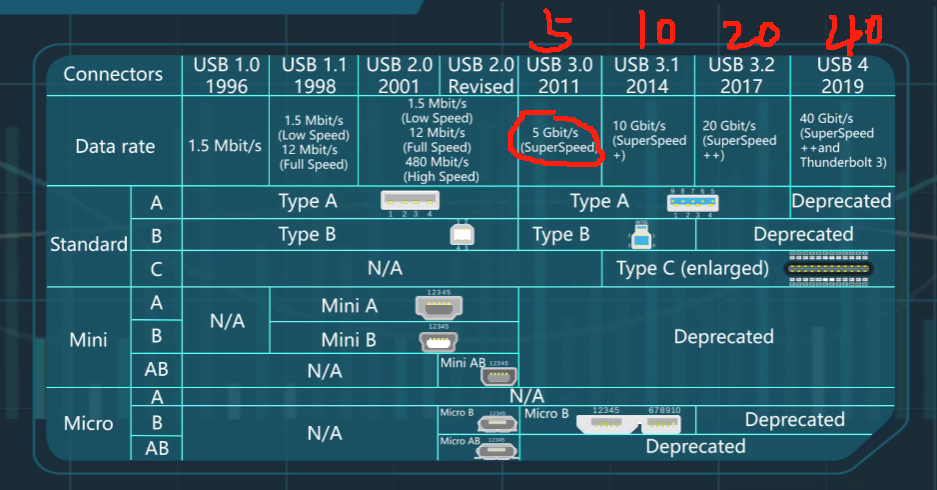
Task: Click the 'C' sub-label in the Standard section
Action: tap(156, 269)
